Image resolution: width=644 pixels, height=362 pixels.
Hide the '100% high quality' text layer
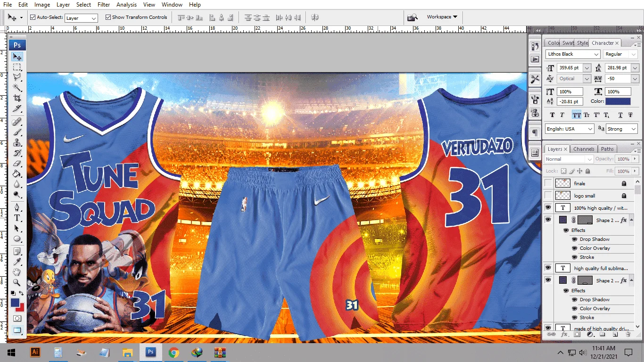pyautogui.click(x=548, y=207)
